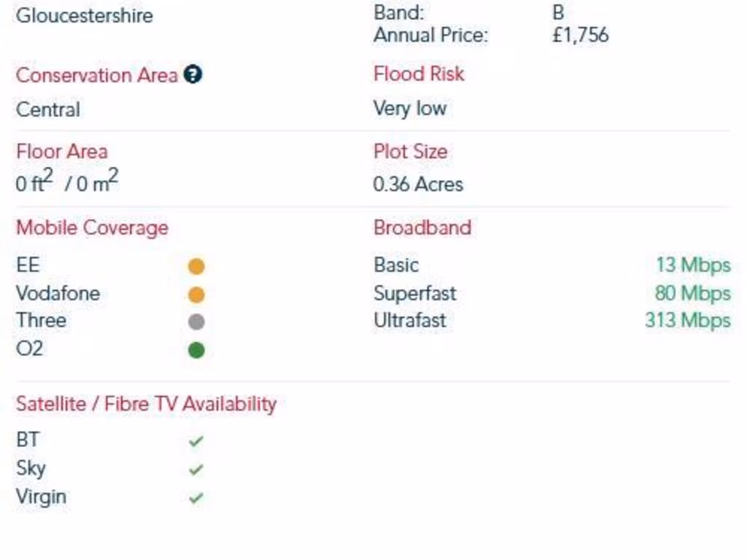This screenshot has height=560, width=747.
Task: Click the Satellite / Fibre TV Availability heading
Action: (x=146, y=404)
